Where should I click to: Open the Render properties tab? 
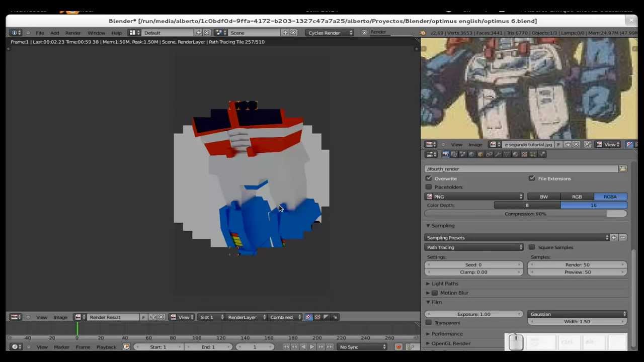click(x=445, y=154)
